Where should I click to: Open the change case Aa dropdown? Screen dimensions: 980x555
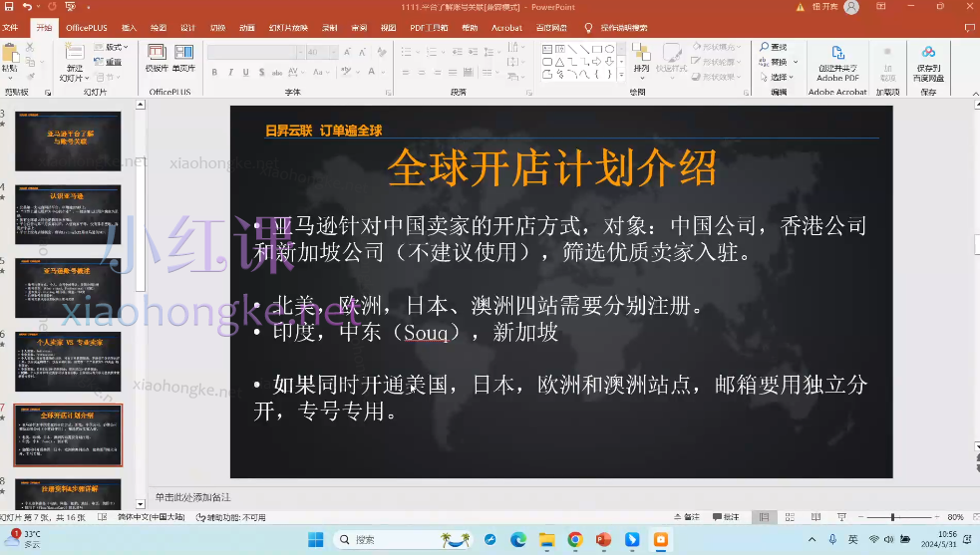[x=320, y=73]
